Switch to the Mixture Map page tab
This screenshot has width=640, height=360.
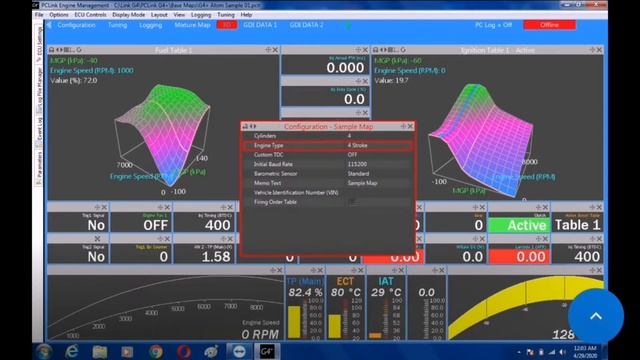(192, 25)
